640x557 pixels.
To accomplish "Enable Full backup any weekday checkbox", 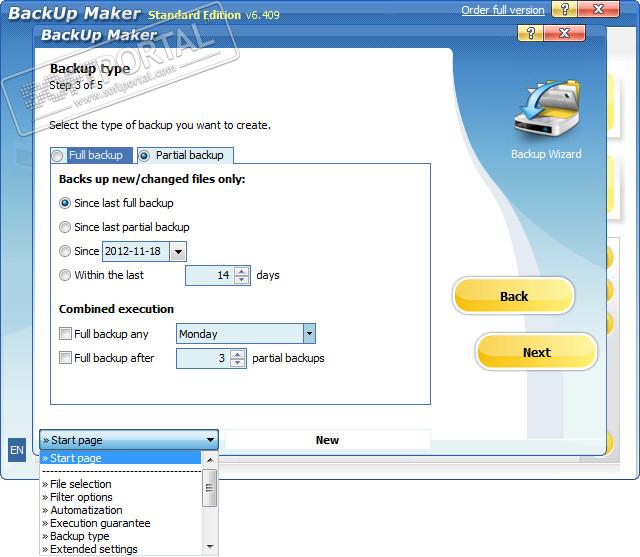I will coord(65,333).
